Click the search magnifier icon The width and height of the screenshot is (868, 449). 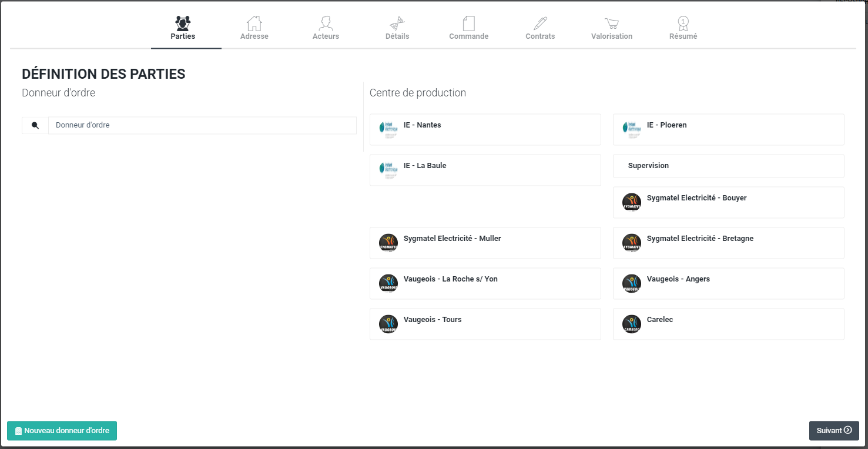pos(35,125)
